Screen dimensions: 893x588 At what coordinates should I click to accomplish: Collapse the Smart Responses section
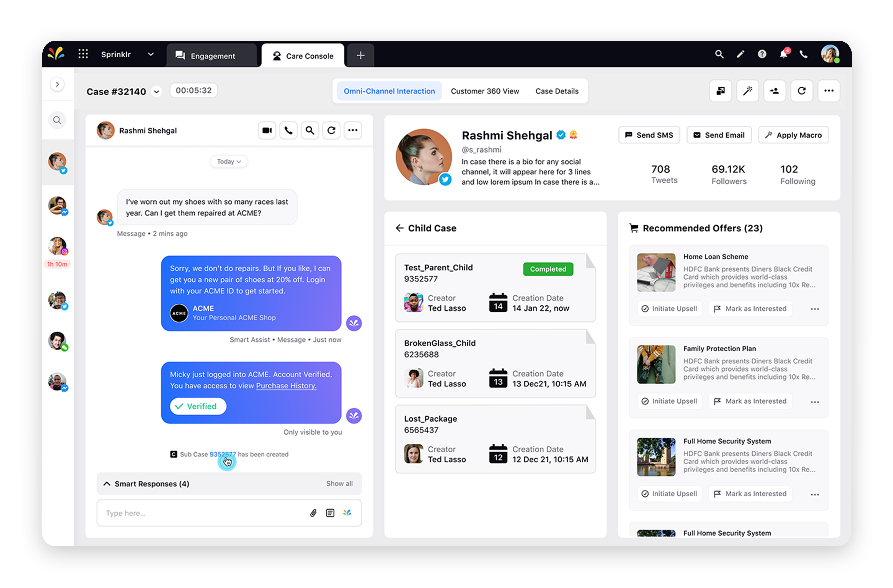pos(107,483)
